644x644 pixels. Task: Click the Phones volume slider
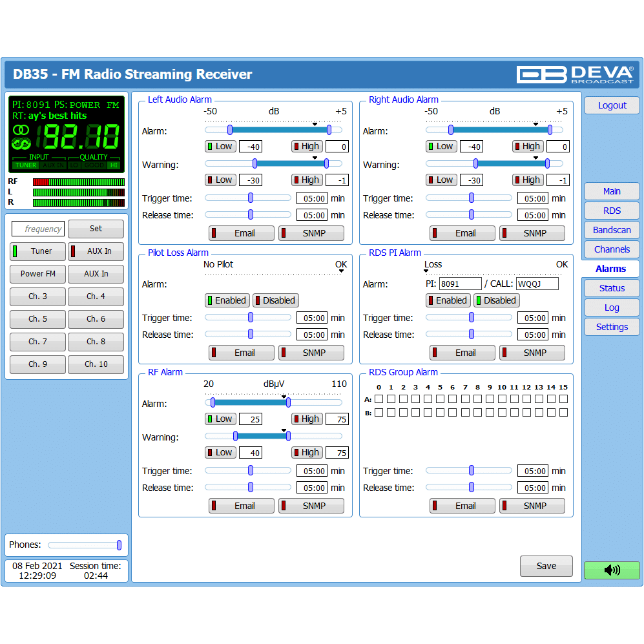[84, 545]
